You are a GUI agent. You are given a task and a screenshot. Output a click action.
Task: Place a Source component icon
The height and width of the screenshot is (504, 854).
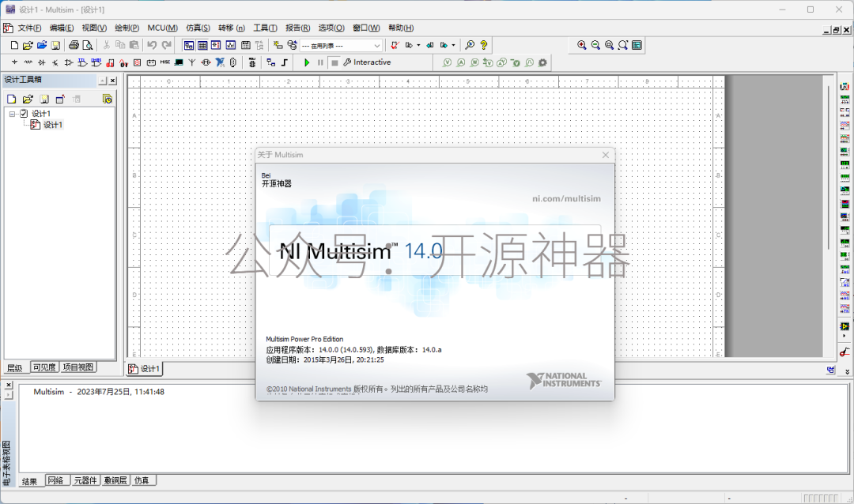15,62
